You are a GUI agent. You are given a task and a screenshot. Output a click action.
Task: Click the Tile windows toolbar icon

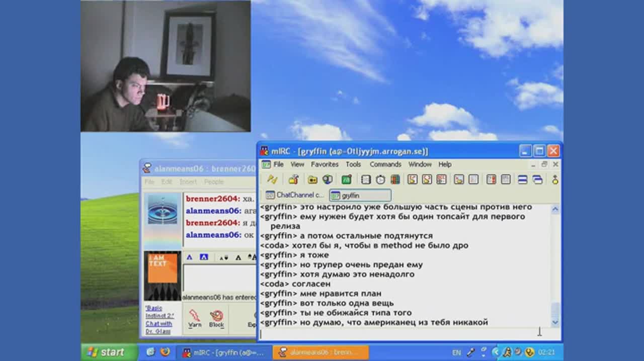[x=523, y=179]
